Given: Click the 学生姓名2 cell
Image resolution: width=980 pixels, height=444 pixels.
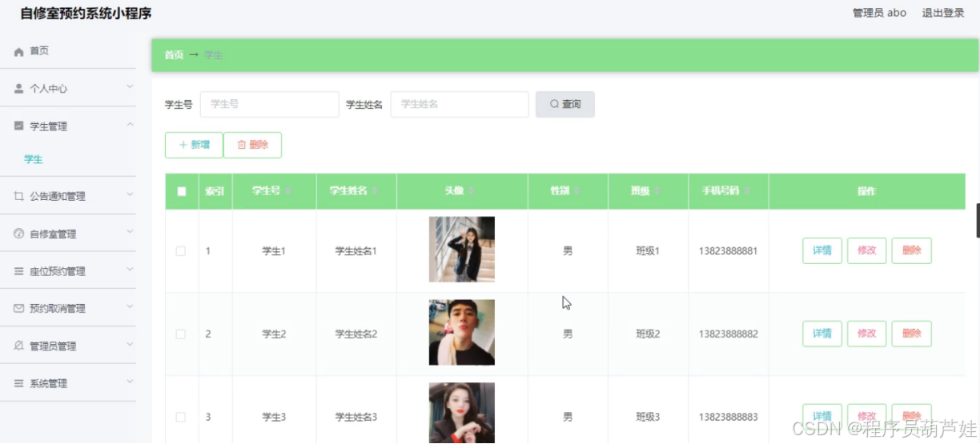Looking at the screenshot, I should point(356,334).
